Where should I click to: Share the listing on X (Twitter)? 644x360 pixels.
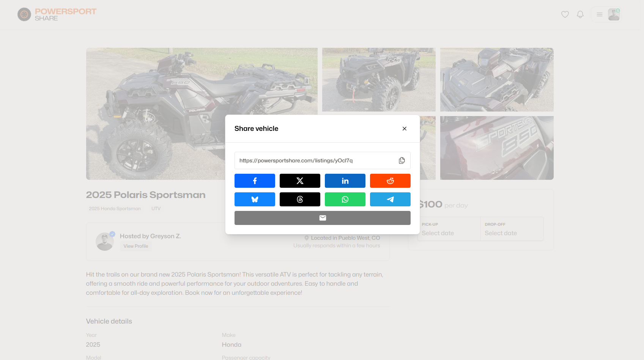[x=300, y=181]
